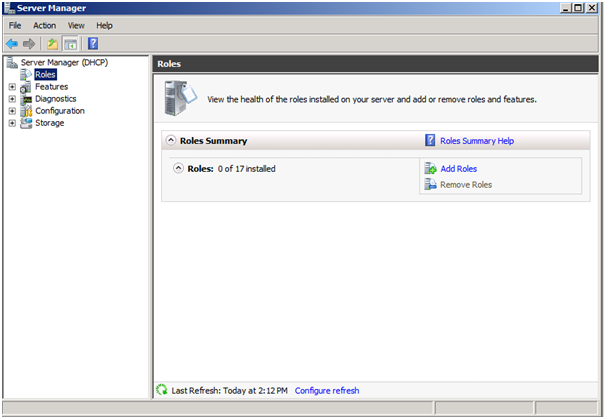Expand the Diagnostics tree node
The image size is (606, 419).
(12, 99)
